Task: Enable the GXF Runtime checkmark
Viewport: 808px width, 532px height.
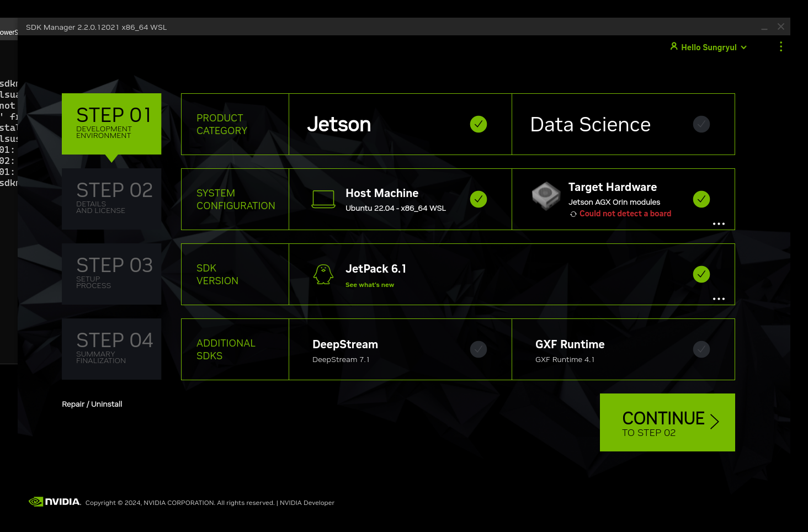Action: point(701,349)
